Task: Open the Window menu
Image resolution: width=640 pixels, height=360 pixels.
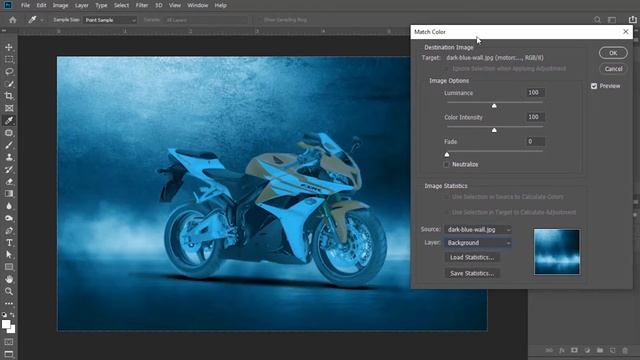Action: click(x=198, y=5)
